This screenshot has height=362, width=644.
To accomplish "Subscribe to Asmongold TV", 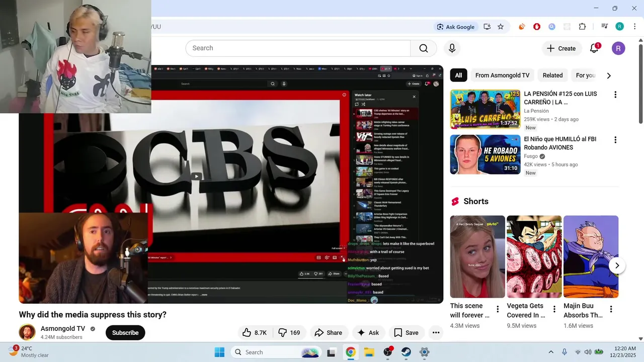I will tap(125, 333).
